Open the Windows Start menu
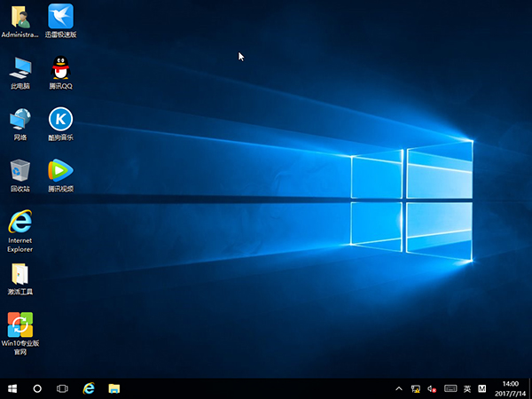Viewport: 532px width, 399px height. (12, 388)
